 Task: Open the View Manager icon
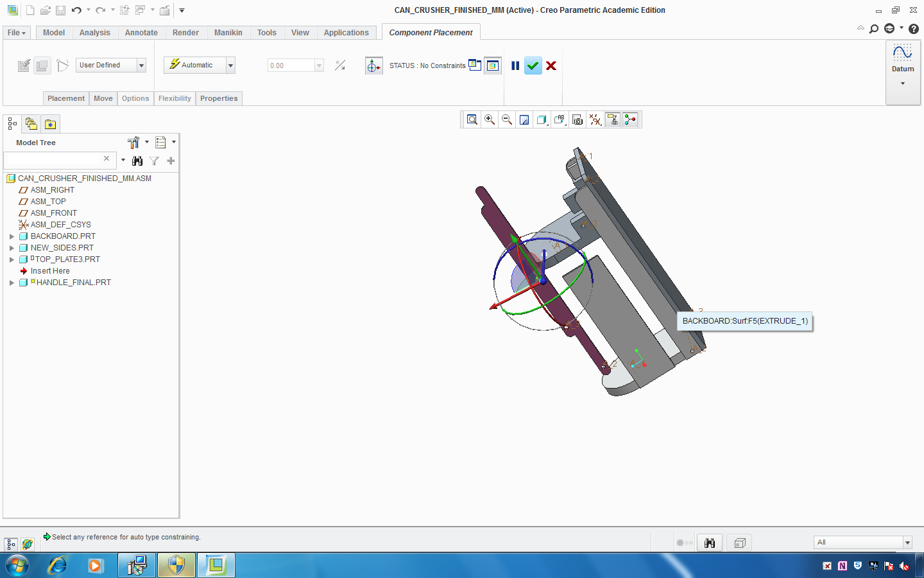click(x=577, y=119)
